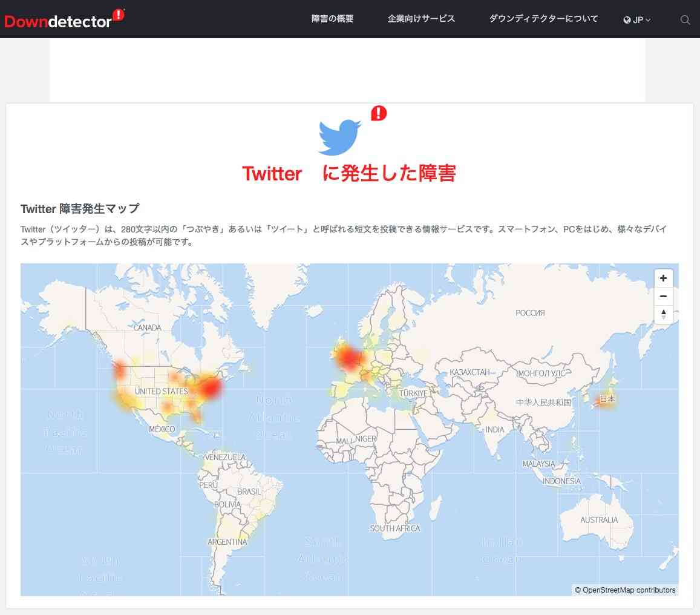Click the VENEZUELA map label

tap(225, 458)
